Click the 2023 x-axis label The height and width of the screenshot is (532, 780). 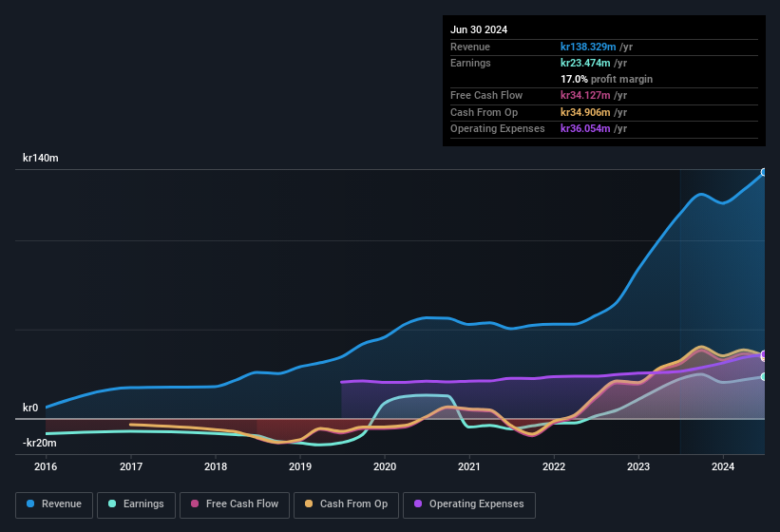(x=638, y=466)
